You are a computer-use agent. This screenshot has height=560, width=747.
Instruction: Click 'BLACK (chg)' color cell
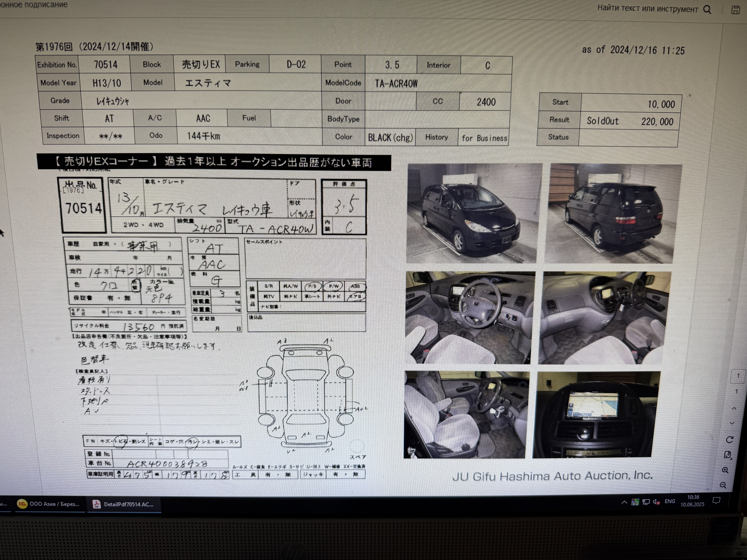(x=390, y=138)
